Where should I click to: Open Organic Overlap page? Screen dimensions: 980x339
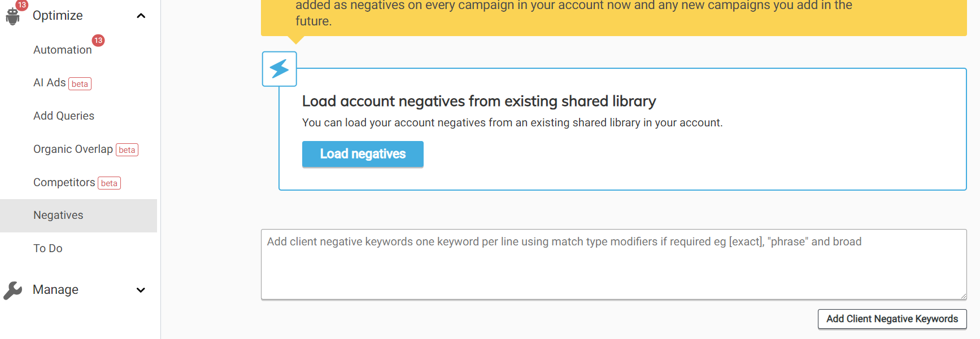pyautogui.click(x=73, y=149)
